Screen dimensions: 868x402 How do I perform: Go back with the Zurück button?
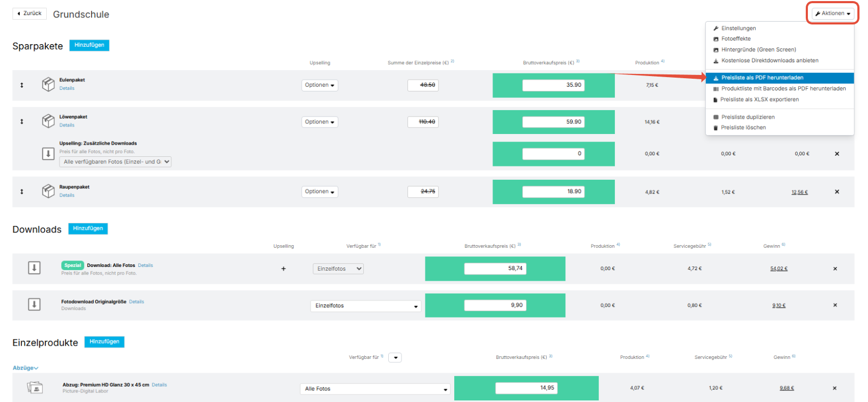click(x=29, y=13)
